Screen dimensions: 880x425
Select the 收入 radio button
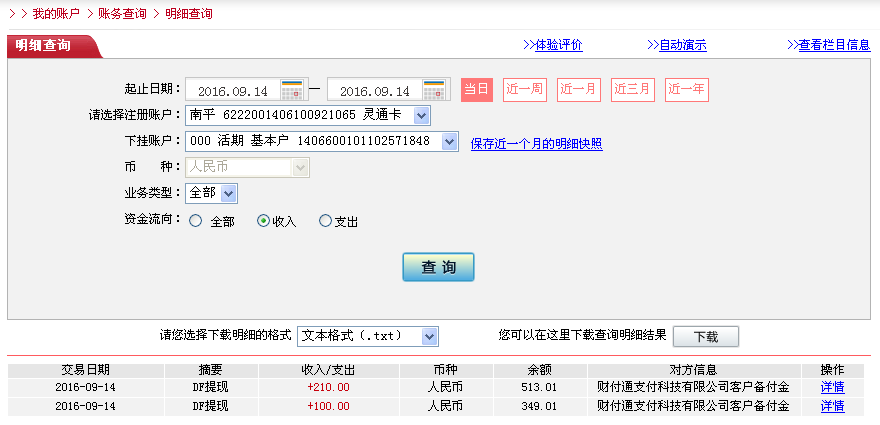click(263, 221)
